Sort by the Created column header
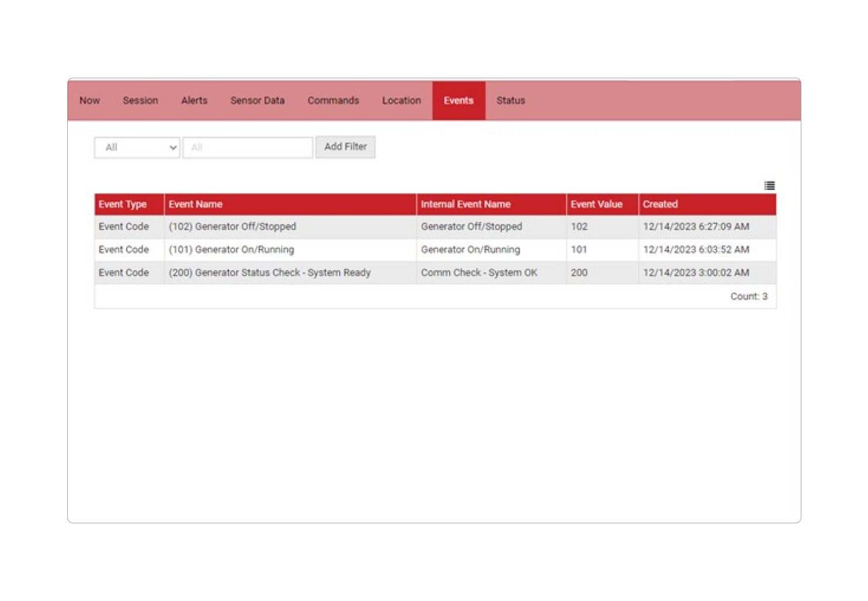 (660, 204)
